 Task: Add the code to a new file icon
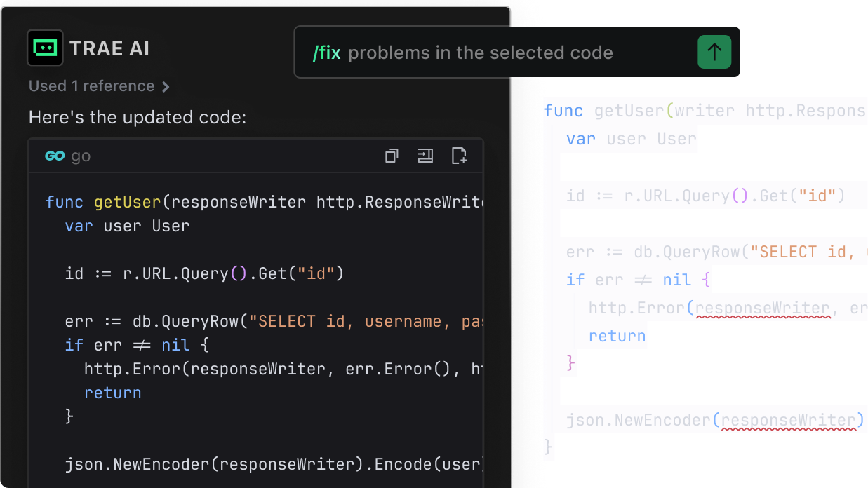459,156
